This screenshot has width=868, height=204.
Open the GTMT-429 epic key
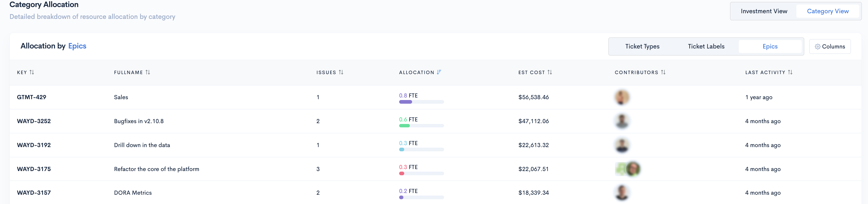pyautogui.click(x=32, y=97)
